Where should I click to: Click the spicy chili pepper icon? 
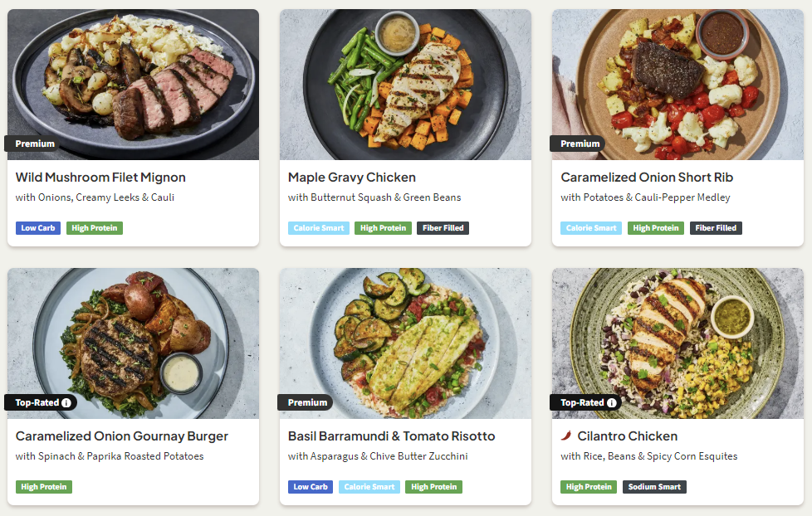click(566, 436)
